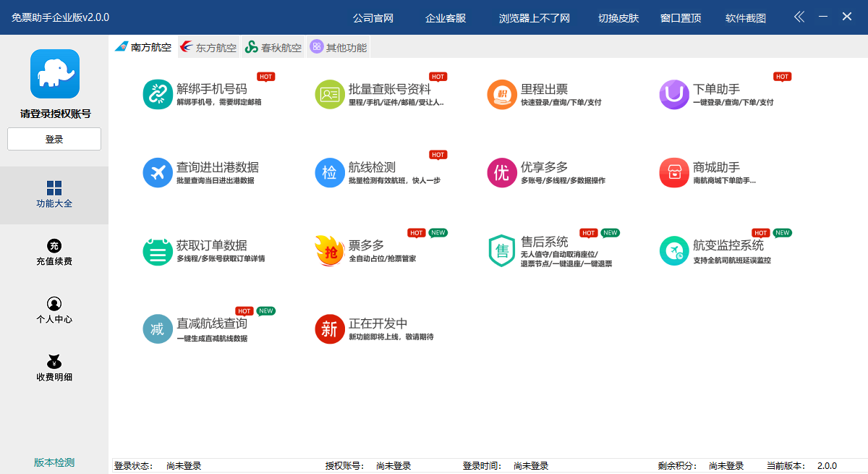
Task: Click 浏览器上不了网 in the title bar
Action: point(535,18)
